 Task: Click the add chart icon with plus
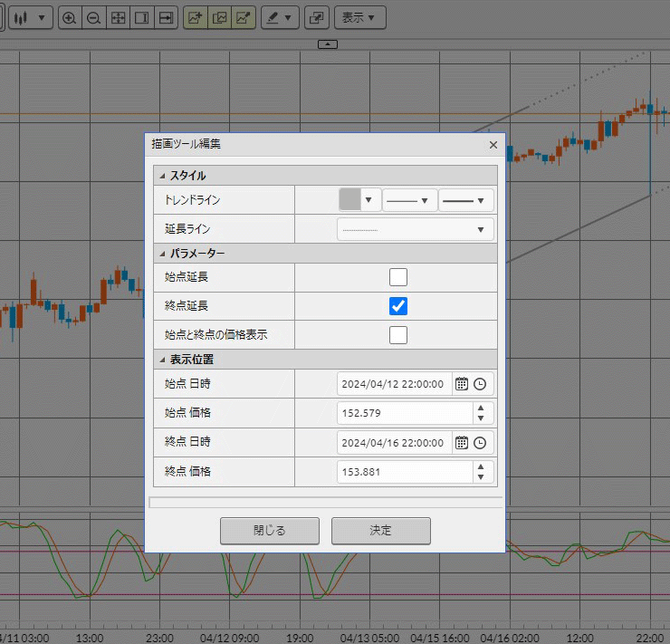pyautogui.click(x=195, y=17)
